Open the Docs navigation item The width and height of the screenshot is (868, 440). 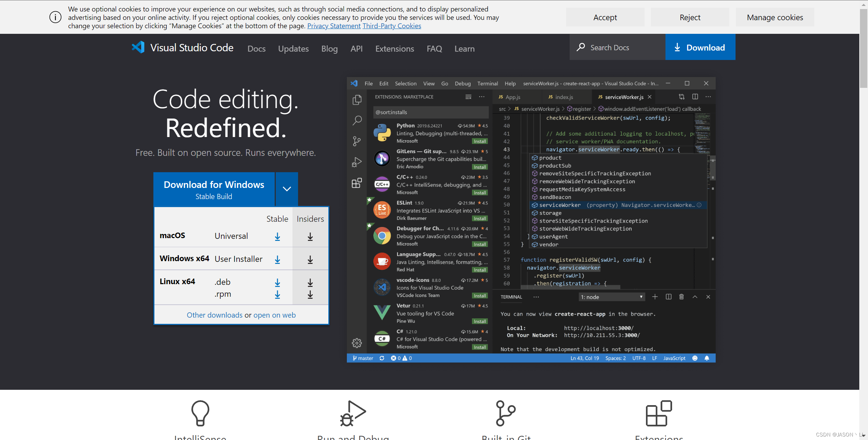256,49
